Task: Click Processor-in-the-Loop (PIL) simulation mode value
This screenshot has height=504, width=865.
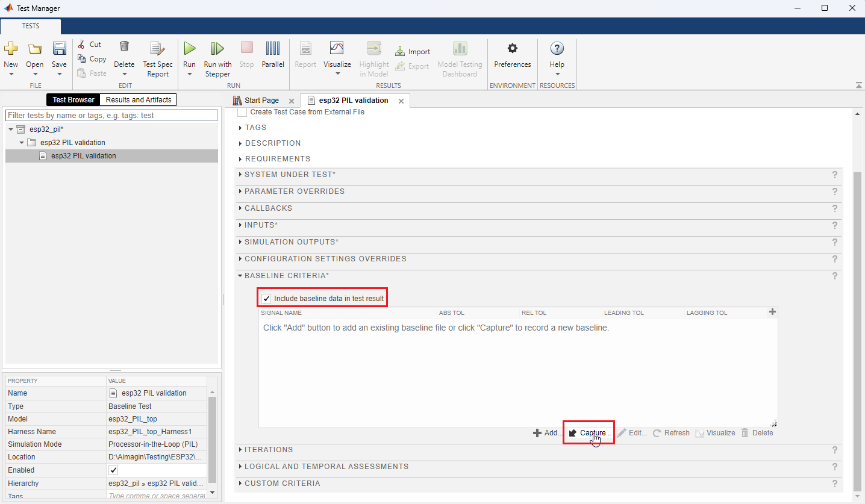Action: point(153,444)
